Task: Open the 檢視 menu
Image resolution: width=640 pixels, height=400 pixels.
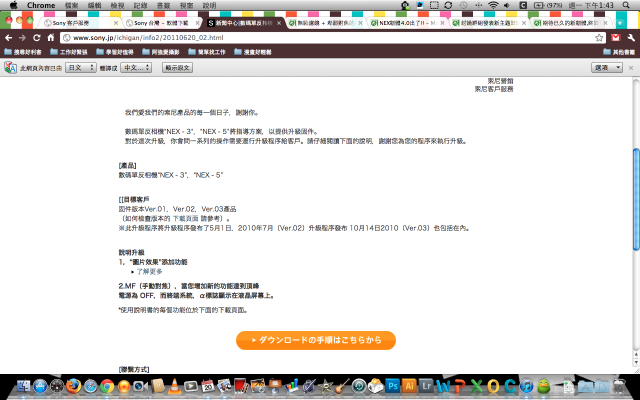Action: (117, 5)
